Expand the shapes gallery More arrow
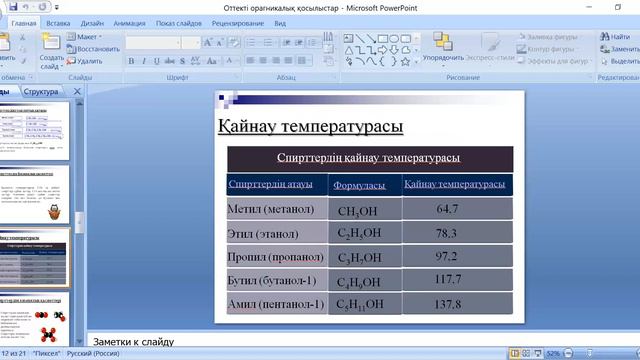Screen dimensions: 640x360 click(416, 62)
